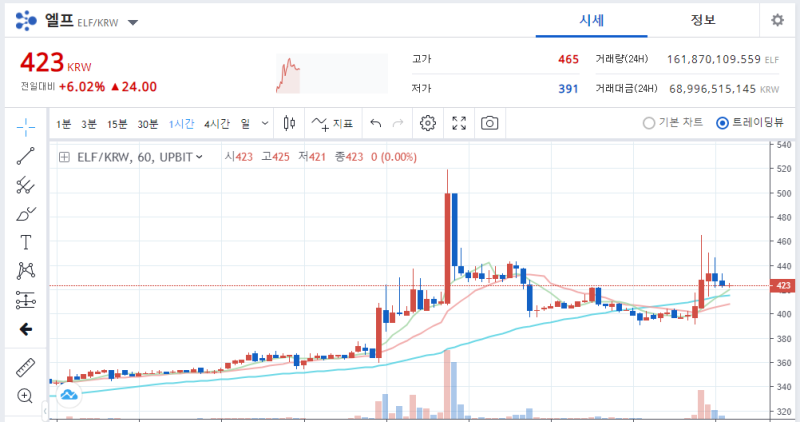800x422 pixels.
Task: Select the crosshair cursor tool
Action: click(x=26, y=127)
